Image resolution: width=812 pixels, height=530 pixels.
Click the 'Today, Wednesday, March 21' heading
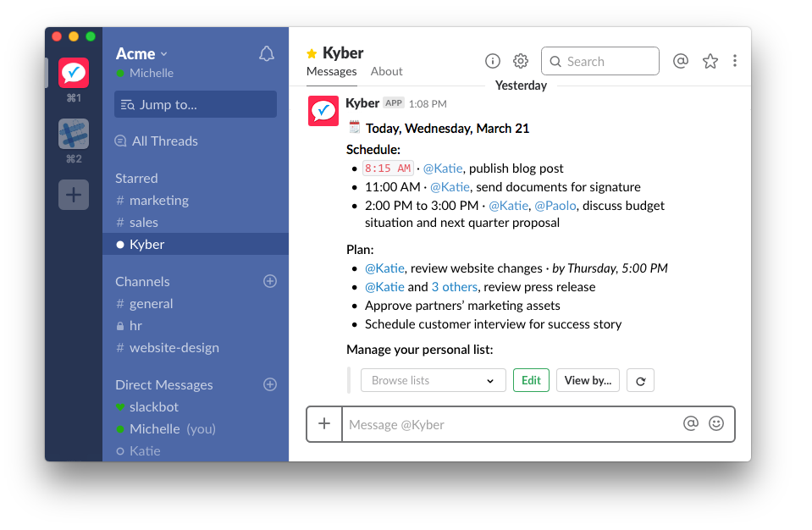coord(447,129)
